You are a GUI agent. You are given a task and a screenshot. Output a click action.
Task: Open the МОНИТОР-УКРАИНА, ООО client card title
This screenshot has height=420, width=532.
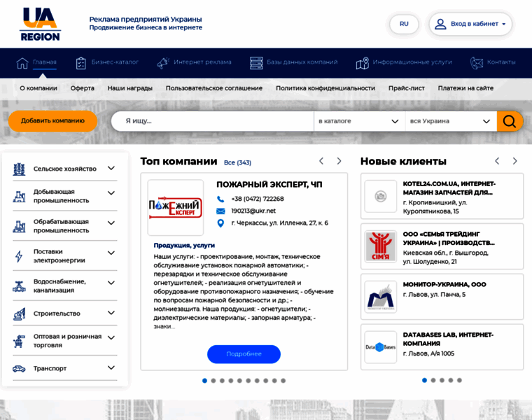(444, 284)
